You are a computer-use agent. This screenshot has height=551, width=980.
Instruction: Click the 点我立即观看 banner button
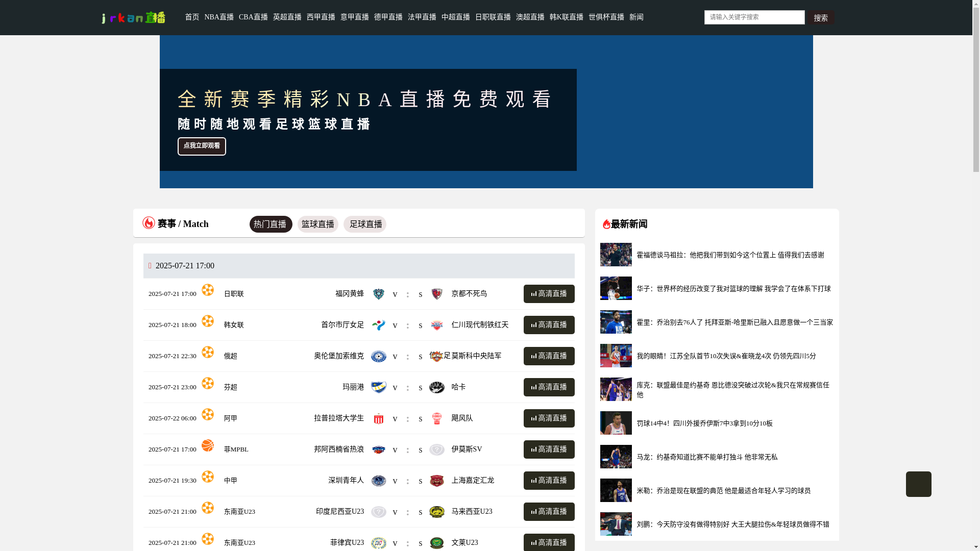pos(202,146)
